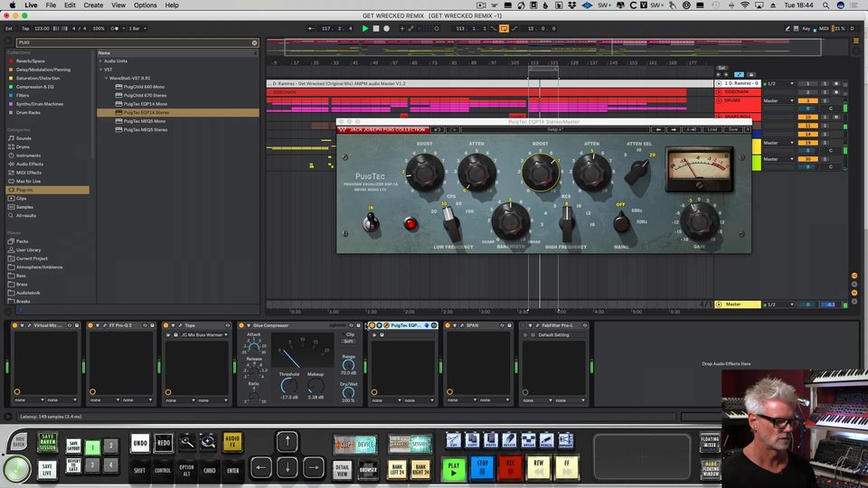Toggle the arrangement Loop switch

(x=504, y=28)
